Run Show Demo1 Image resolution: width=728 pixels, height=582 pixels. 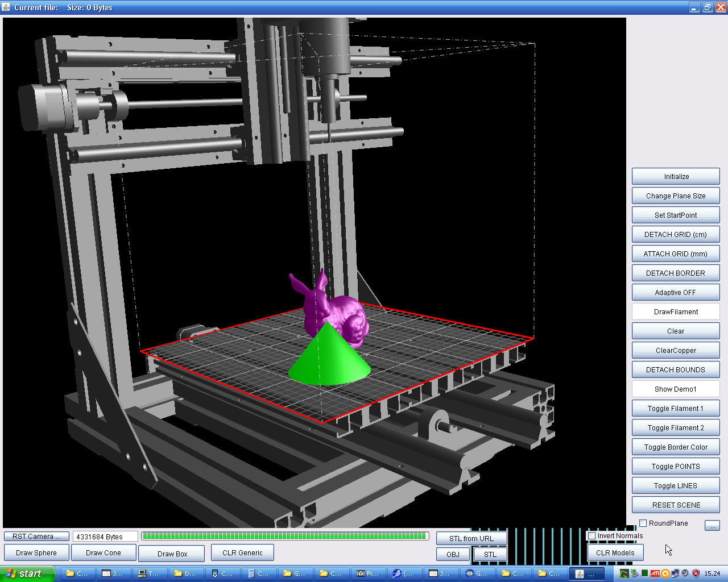(x=676, y=389)
